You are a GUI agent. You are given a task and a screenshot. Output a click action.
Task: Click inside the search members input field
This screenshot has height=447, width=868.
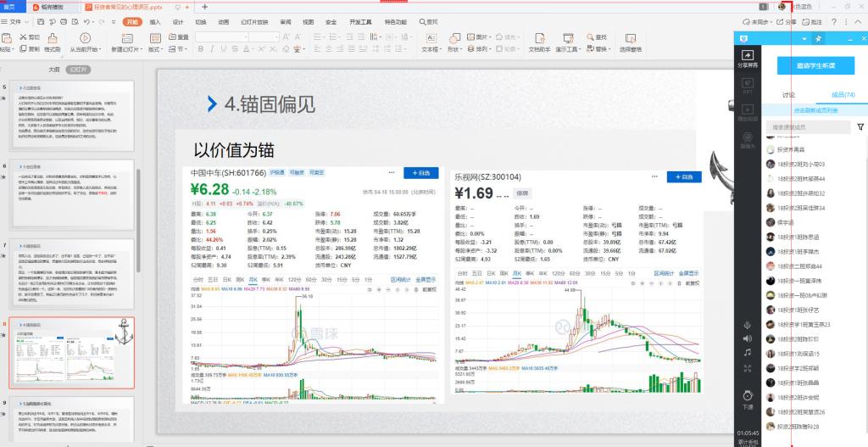808,127
